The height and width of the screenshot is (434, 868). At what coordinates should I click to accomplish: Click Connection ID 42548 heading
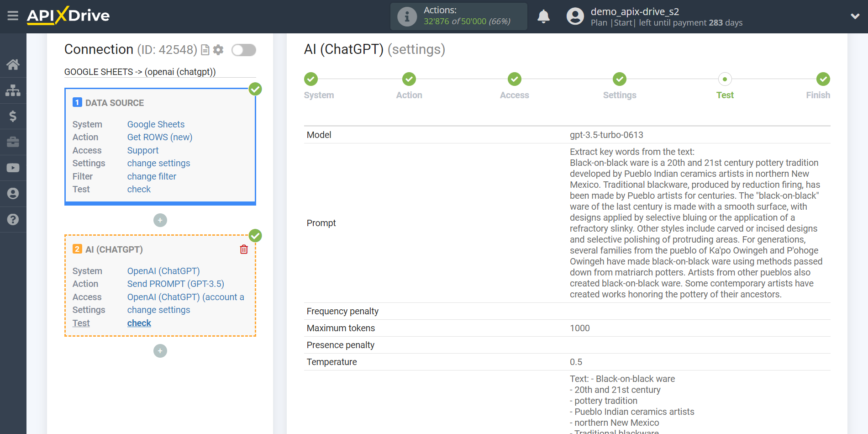point(131,49)
